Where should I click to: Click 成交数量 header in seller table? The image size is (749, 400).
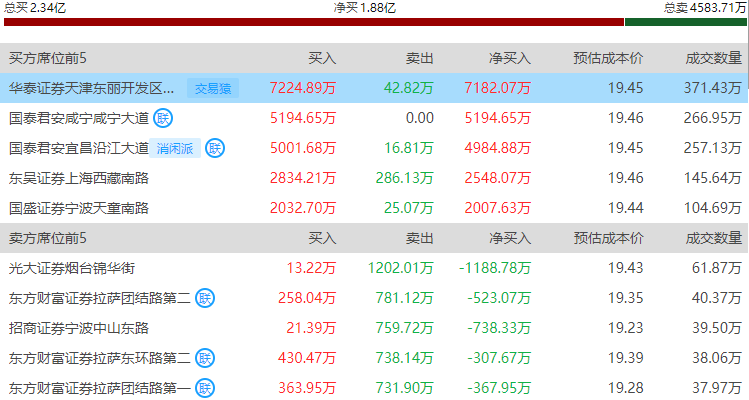coord(714,238)
